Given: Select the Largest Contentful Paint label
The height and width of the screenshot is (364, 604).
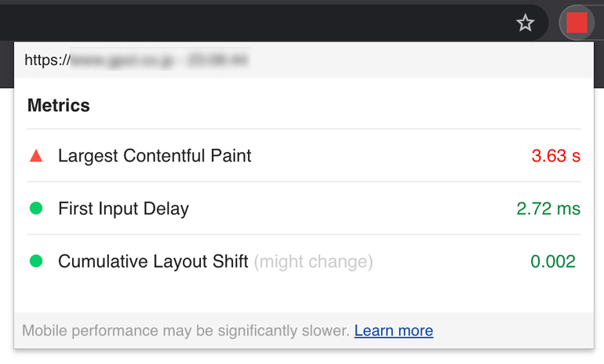Looking at the screenshot, I should pyautogui.click(x=155, y=156).
